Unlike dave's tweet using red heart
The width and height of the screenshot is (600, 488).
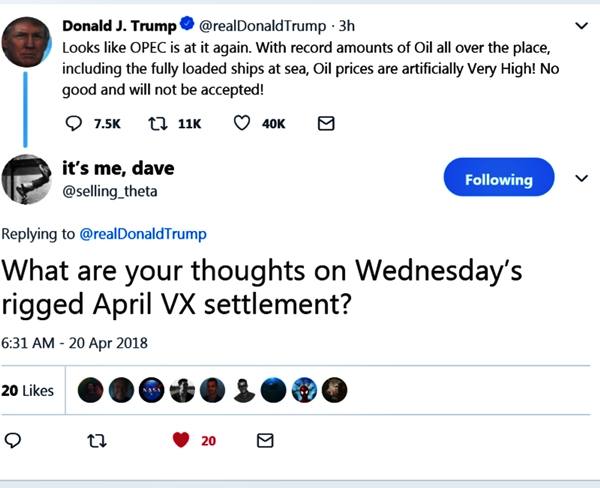point(181,440)
